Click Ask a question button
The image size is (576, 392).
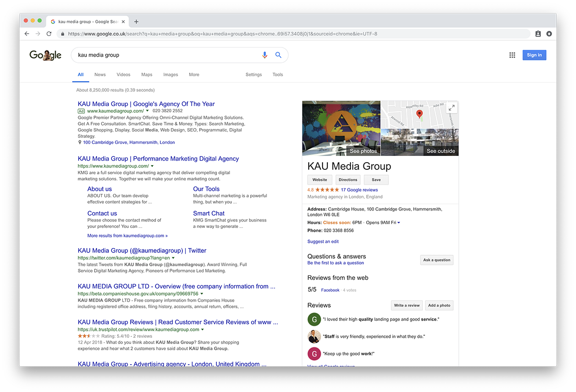[x=437, y=260]
